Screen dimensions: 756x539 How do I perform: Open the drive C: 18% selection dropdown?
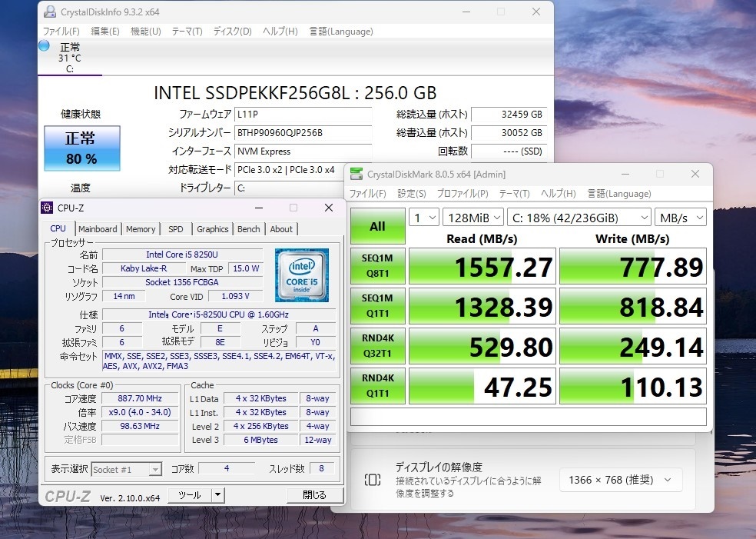pyautogui.click(x=579, y=218)
